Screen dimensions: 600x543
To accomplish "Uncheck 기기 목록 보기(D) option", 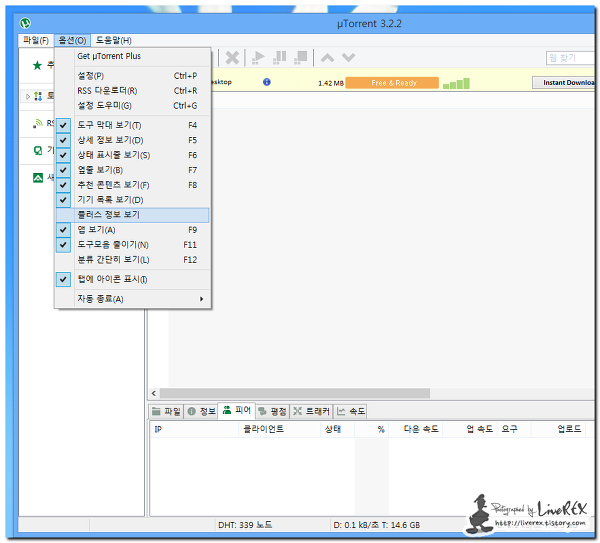I will [x=132, y=200].
